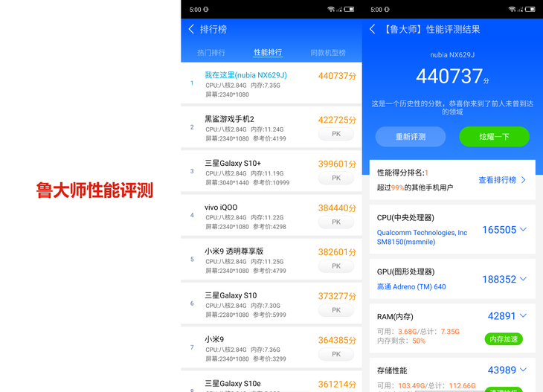Tap PK button for vivo iQOO
This screenshot has width=543, height=392.
336,222
